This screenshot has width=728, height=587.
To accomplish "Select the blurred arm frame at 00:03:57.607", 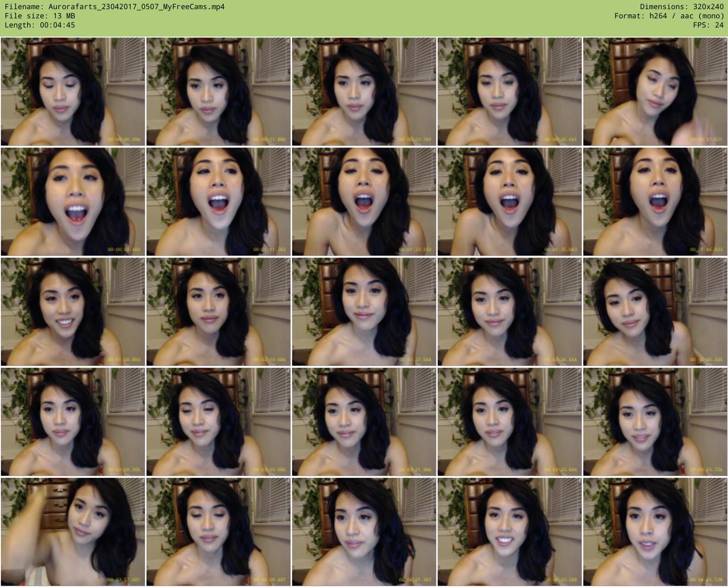I will [73, 532].
